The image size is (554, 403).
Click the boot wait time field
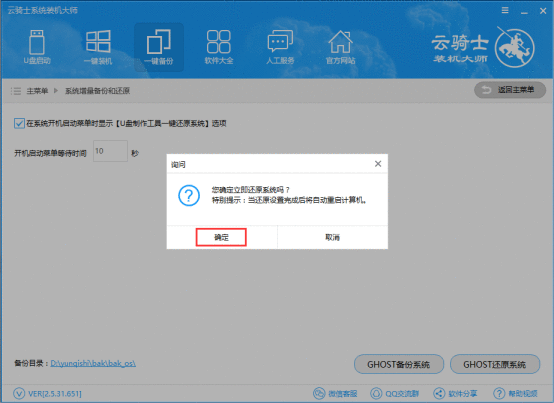click(x=110, y=151)
